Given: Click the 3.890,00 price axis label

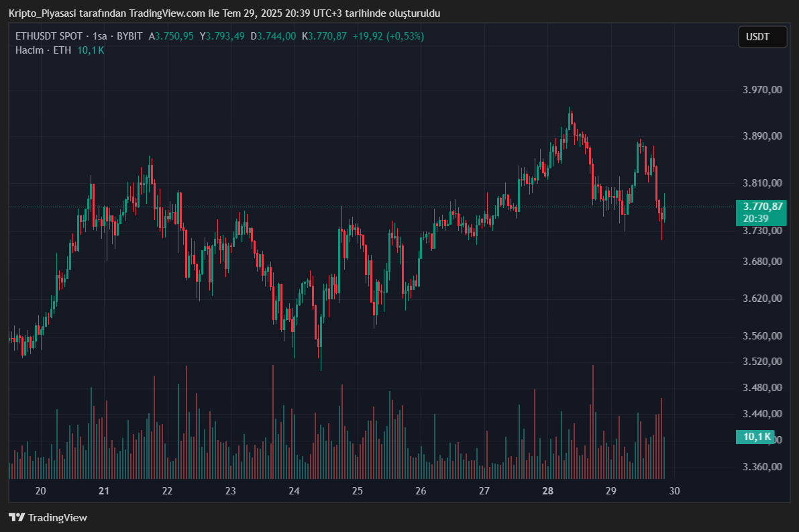Looking at the screenshot, I should click(x=763, y=136).
